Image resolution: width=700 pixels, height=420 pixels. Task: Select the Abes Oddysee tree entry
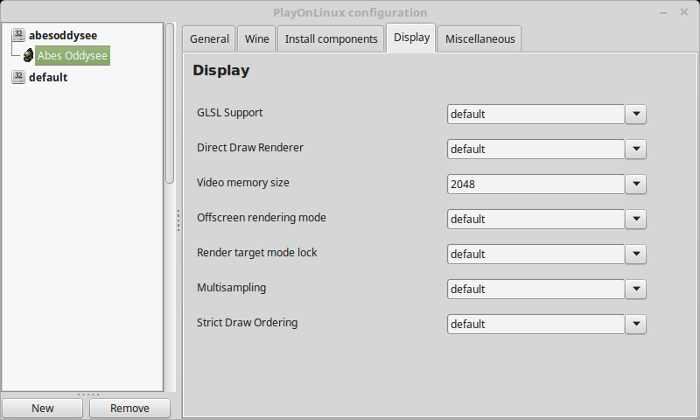(x=72, y=55)
